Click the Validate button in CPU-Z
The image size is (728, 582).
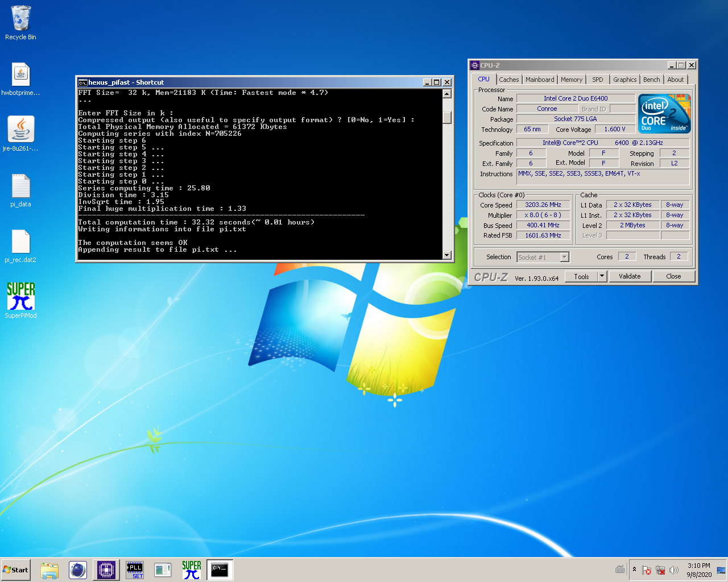click(630, 276)
